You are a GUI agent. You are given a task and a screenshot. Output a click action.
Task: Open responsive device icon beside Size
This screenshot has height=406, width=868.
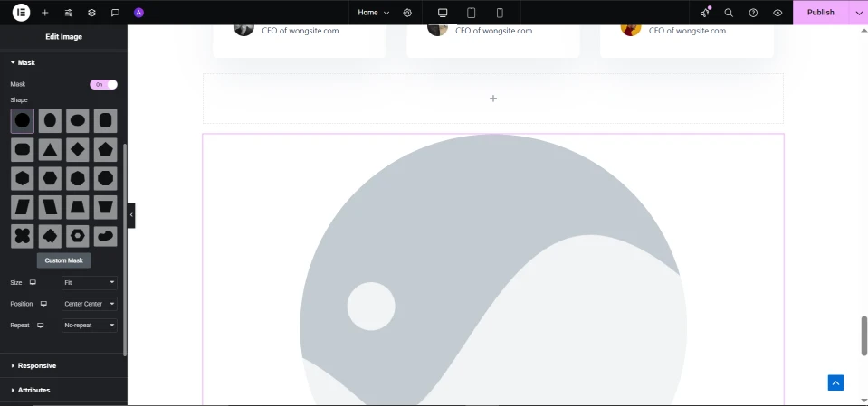coord(33,283)
